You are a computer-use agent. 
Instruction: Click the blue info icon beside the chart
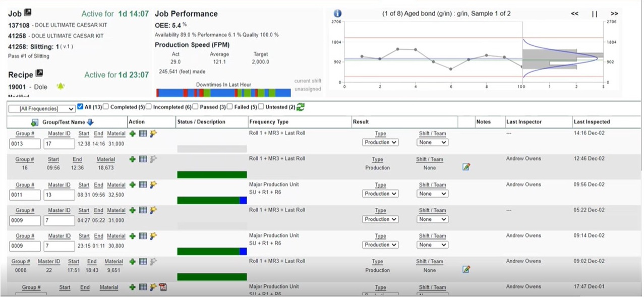[x=337, y=14]
